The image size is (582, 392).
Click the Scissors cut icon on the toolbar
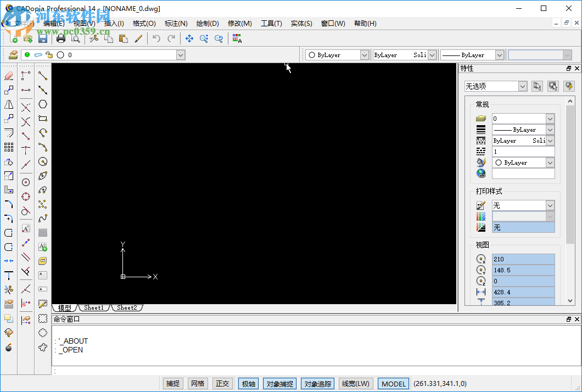[x=93, y=38]
